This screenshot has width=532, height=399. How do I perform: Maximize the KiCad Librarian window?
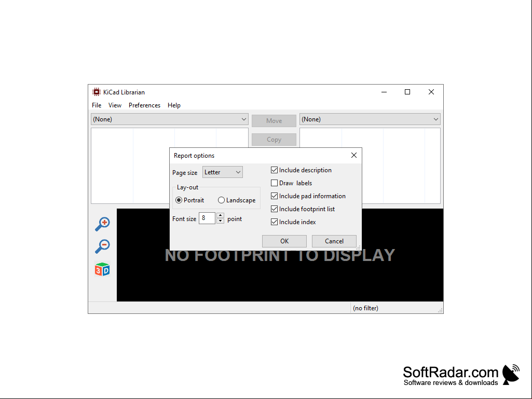(407, 92)
